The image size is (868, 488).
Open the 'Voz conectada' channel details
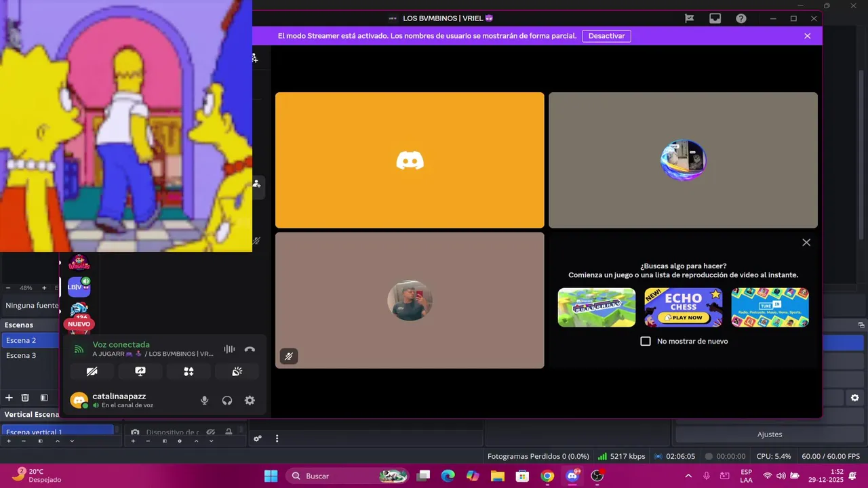121,344
